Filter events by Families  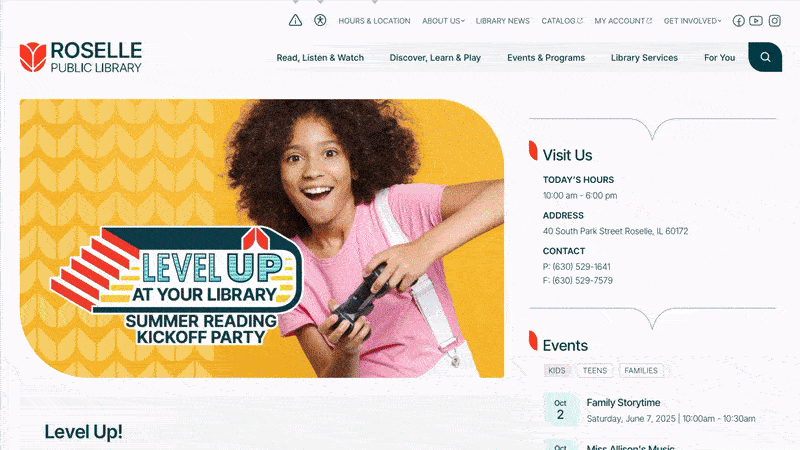641,370
